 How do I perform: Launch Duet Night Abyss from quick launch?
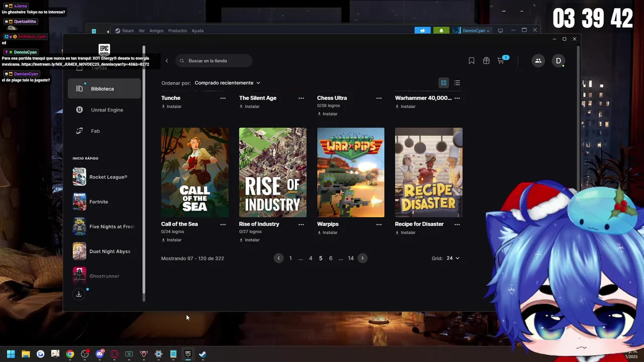click(x=104, y=251)
